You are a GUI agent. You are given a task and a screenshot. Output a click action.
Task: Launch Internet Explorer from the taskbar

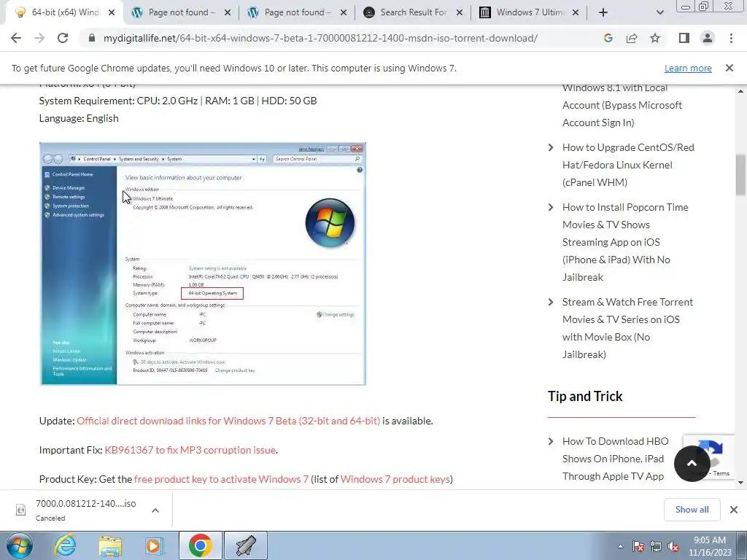click(65, 545)
